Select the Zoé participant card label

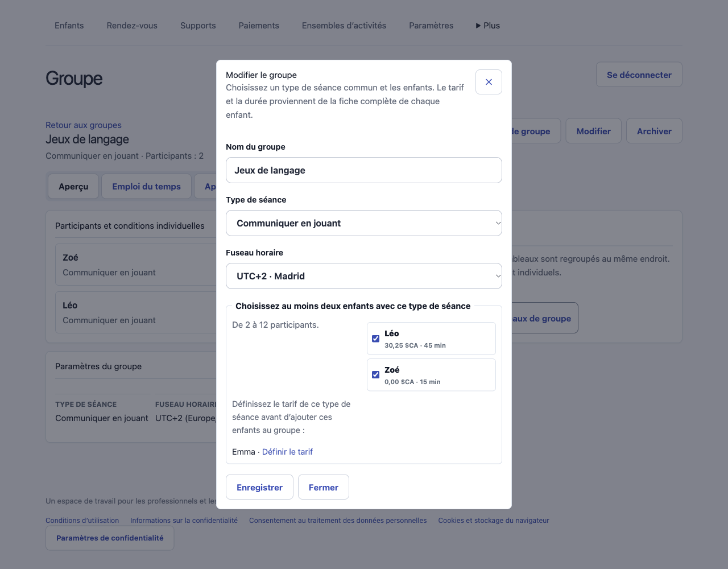[x=431, y=374]
